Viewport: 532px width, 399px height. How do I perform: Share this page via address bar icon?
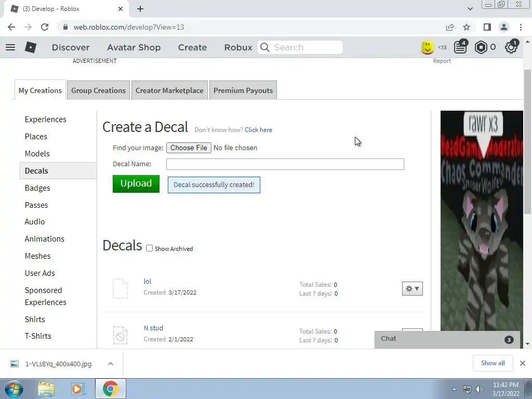click(x=450, y=27)
